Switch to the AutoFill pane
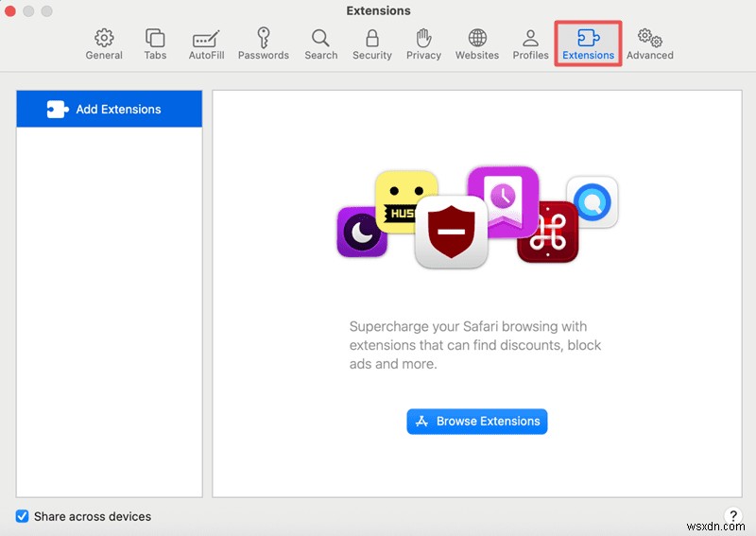 click(x=206, y=43)
